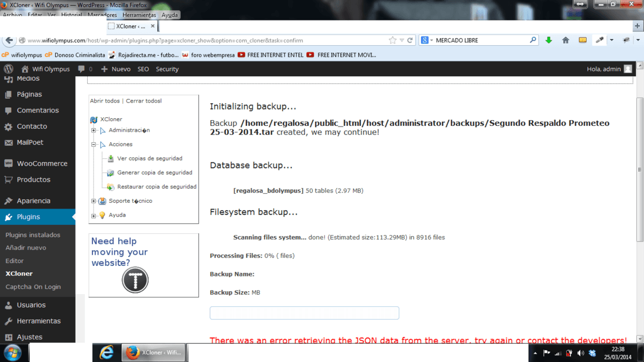
Task: Click the Action Center flag icon
Action: pos(547,353)
